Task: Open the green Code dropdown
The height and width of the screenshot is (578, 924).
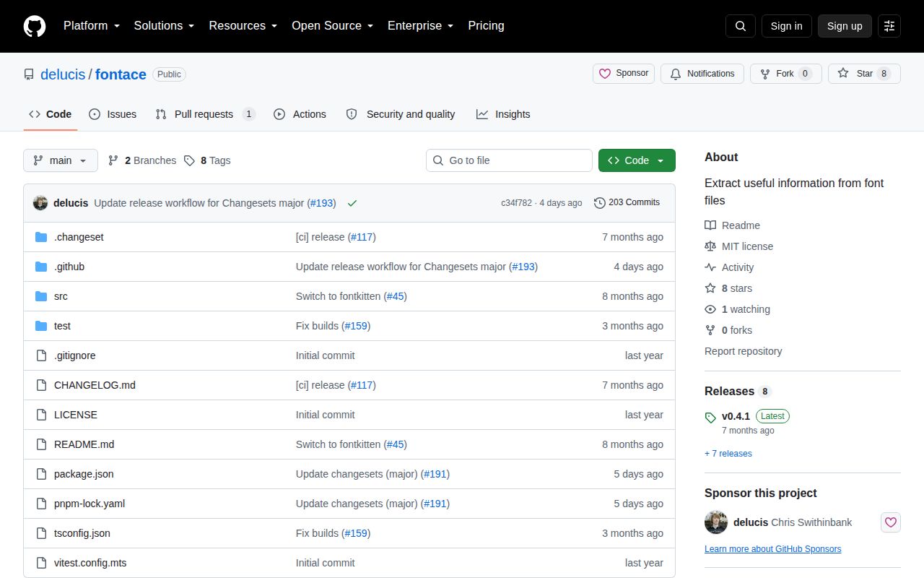Action: point(637,160)
